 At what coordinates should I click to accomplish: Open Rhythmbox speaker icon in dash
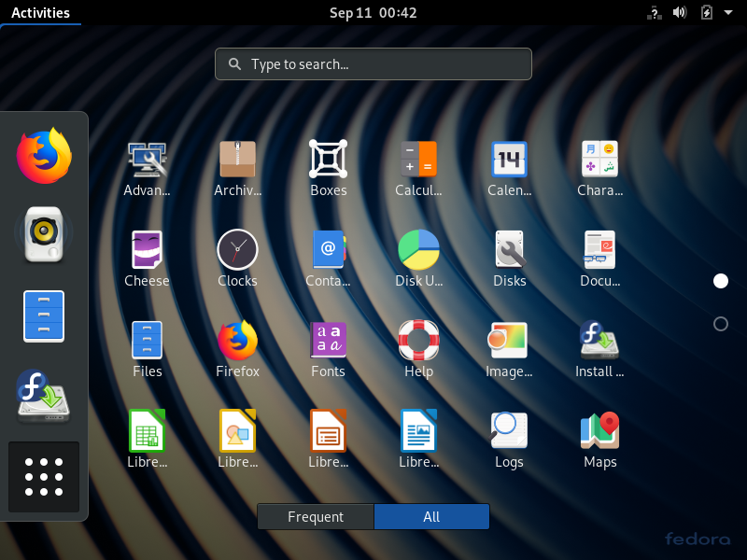click(x=44, y=234)
